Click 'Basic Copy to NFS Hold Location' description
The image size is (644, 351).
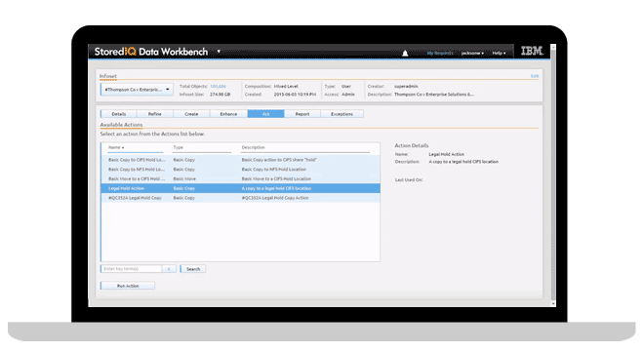(x=273, y=169)
